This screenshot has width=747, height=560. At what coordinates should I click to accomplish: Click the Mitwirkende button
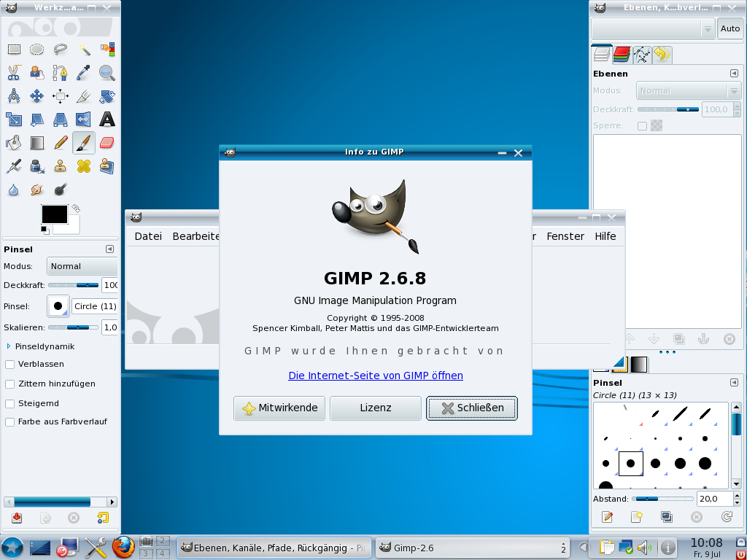[x=279, y=408]
